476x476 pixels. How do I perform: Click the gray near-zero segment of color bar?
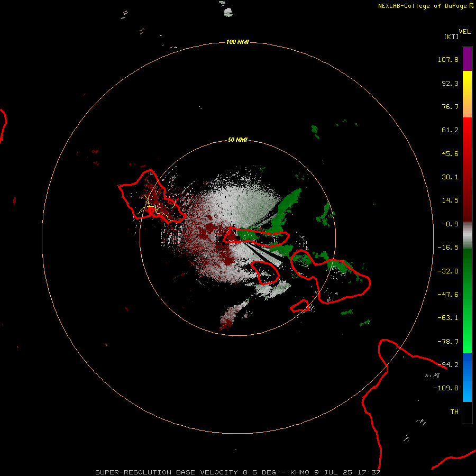coord(467,234)
